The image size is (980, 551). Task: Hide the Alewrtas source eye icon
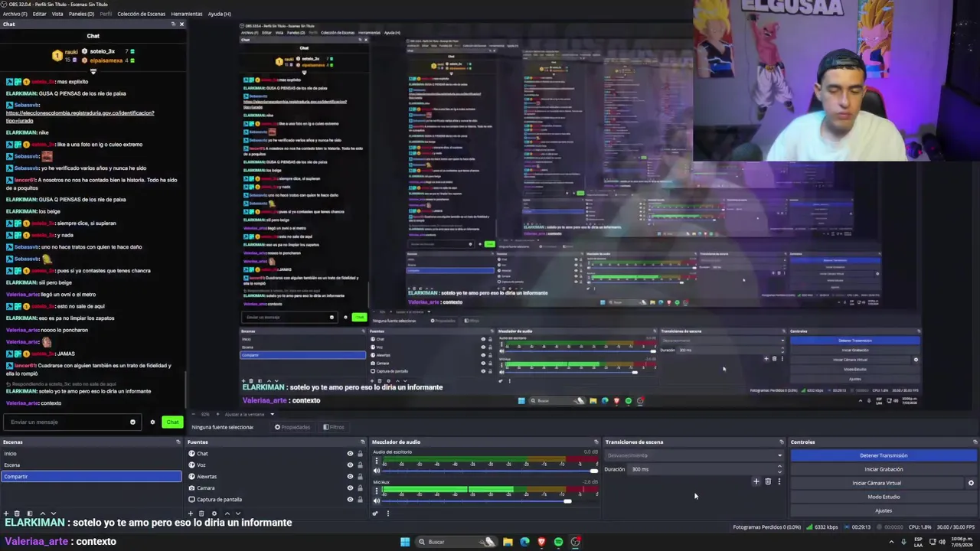tap(350, 477)
